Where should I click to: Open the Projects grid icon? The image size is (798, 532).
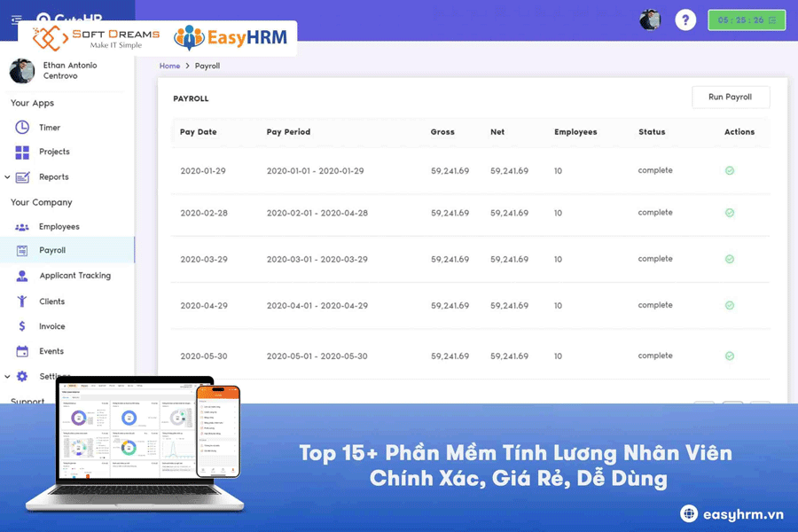(x=20, y=152)
